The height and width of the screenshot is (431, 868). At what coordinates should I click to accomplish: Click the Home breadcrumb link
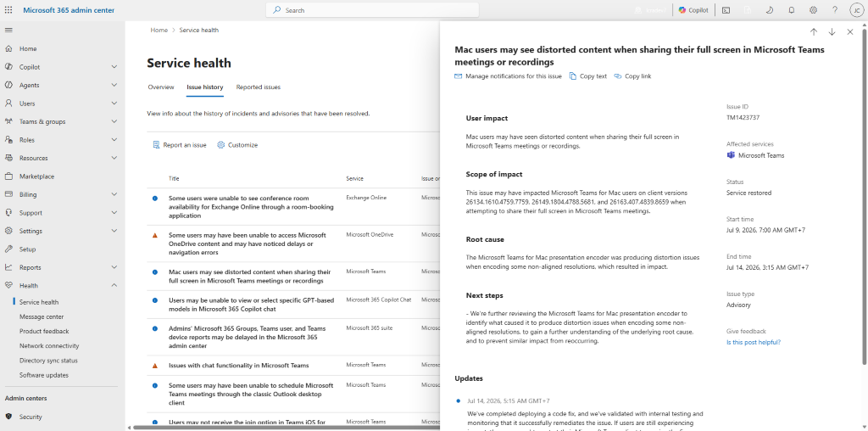159,31
